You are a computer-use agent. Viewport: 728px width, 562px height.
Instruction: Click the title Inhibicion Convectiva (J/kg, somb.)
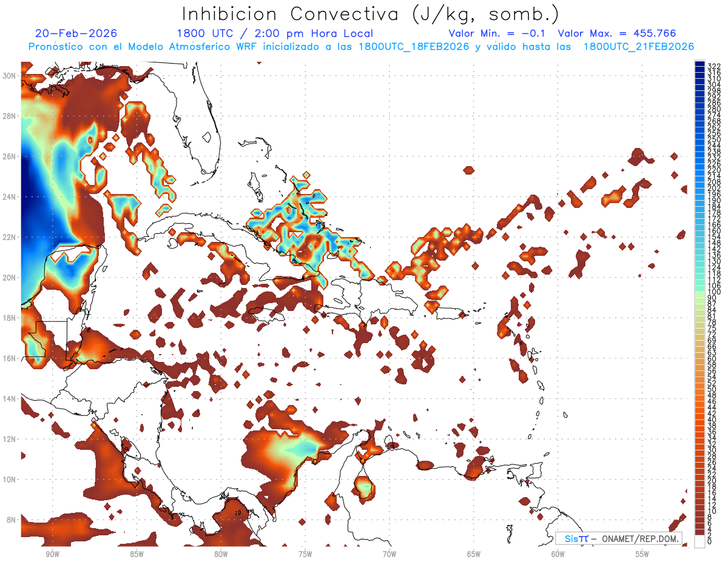(x=370, y=14)
